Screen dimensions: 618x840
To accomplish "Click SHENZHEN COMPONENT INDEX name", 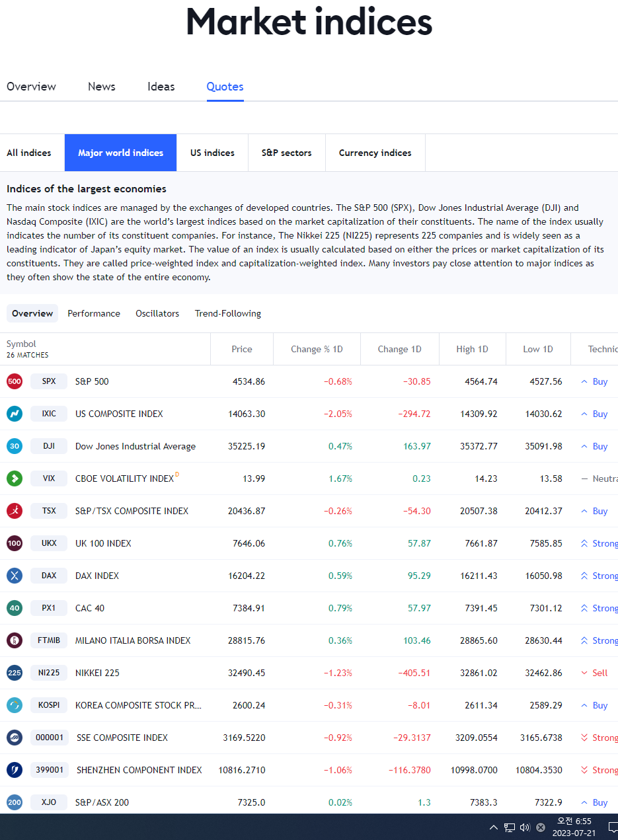I will click(x=139, y=770).
